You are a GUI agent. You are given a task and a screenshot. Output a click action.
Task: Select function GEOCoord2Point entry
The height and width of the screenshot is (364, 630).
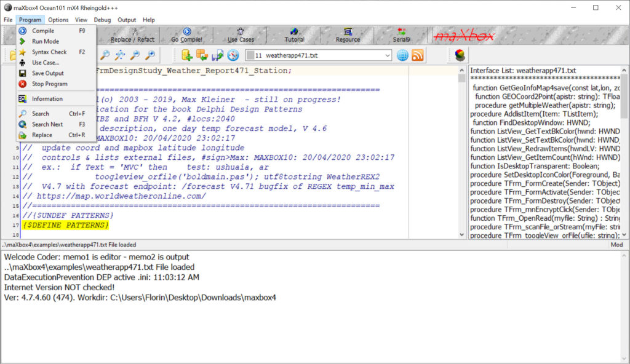pyautogui.click(x=547, y=97)
